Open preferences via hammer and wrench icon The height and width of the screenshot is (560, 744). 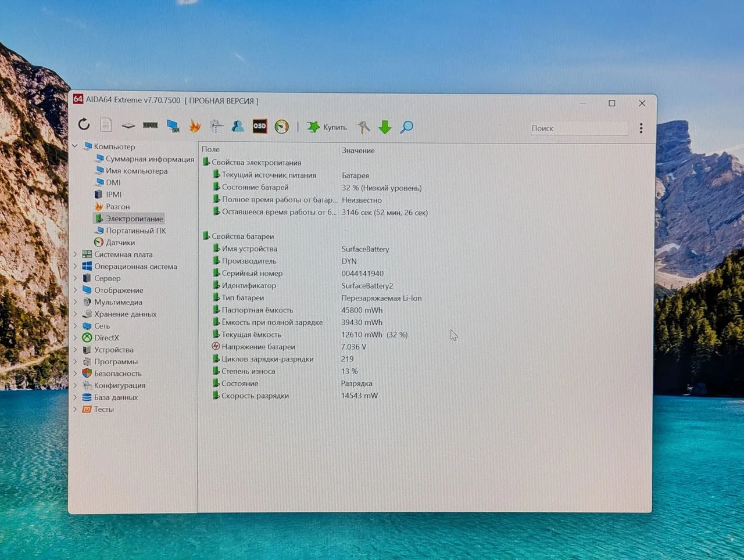[x=363, y=127]
